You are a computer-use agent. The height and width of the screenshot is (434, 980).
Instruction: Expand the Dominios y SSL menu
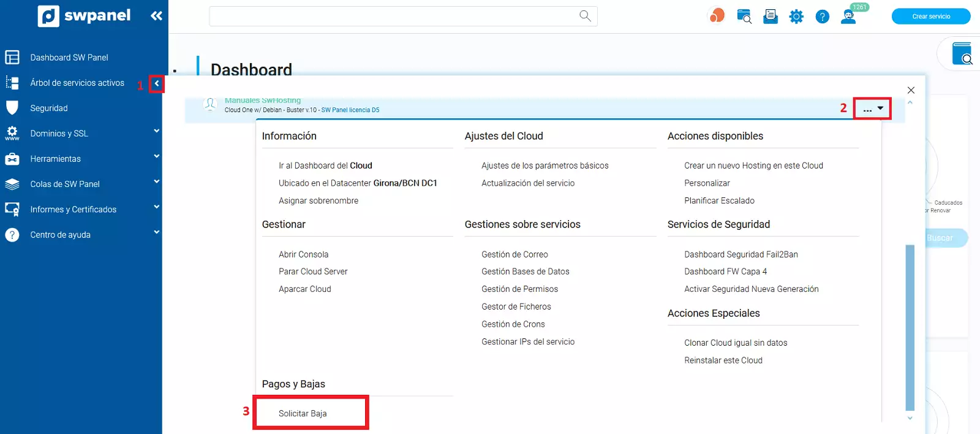156,131
